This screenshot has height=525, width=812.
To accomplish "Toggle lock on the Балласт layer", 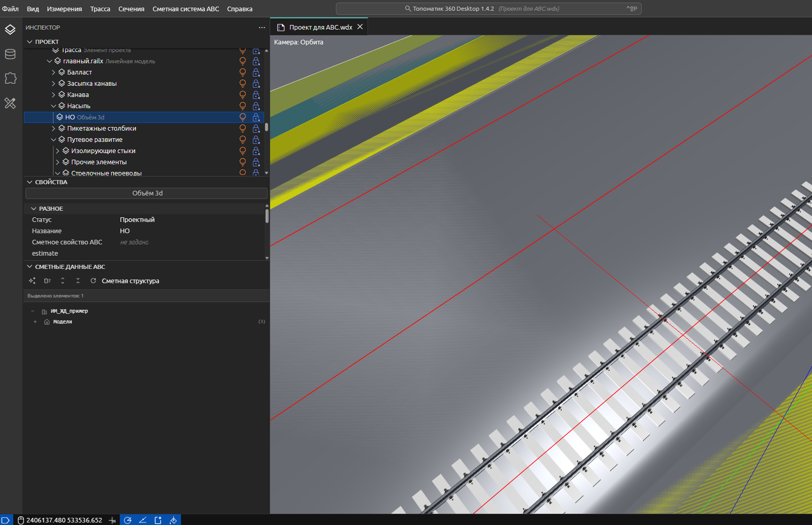I will [x=256, y=72].
